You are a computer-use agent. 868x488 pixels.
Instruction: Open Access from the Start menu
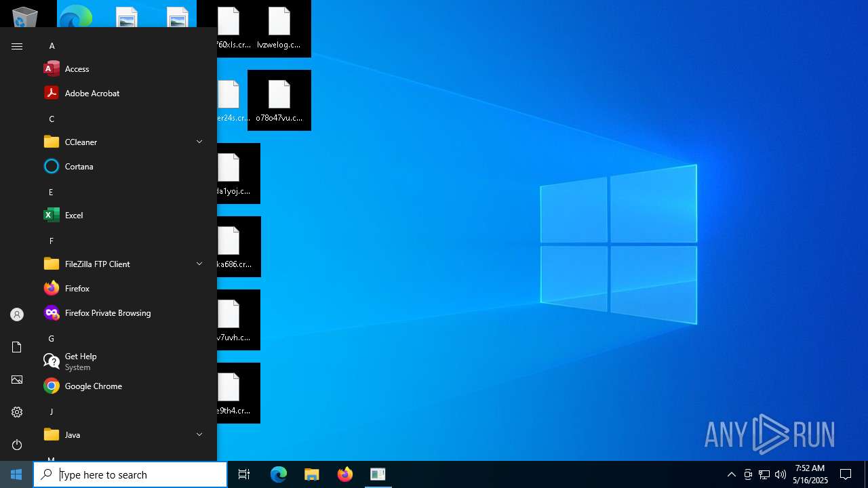125,69
